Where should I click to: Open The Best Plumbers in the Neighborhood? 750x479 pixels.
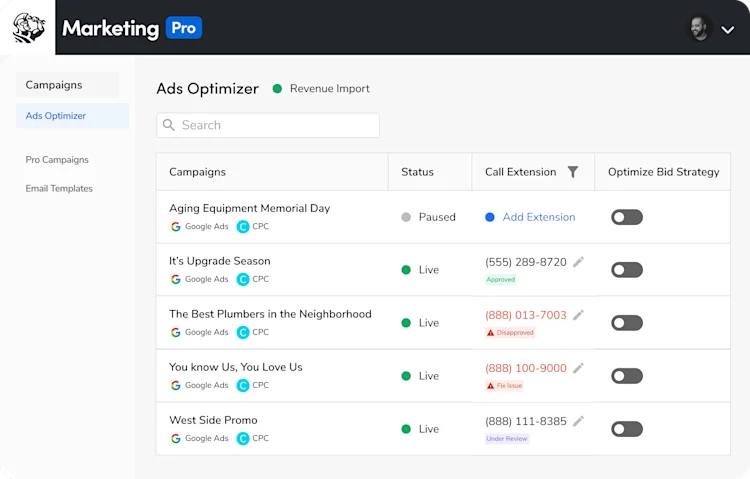pos(270,314)
